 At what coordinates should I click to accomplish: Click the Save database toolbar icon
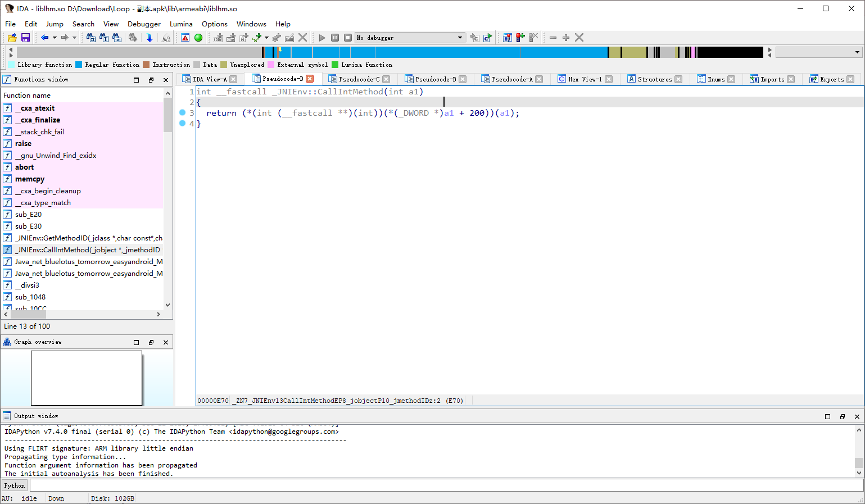click(25, 38)
